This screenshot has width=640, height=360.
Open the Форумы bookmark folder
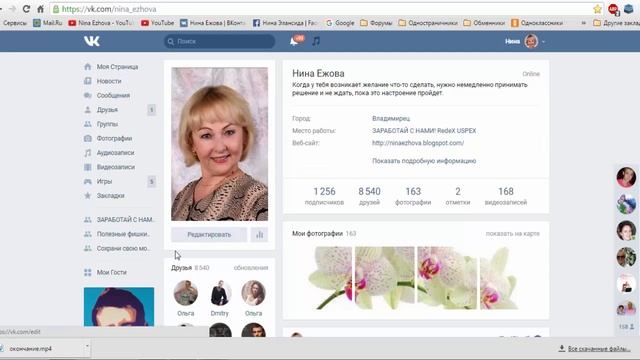376,23
